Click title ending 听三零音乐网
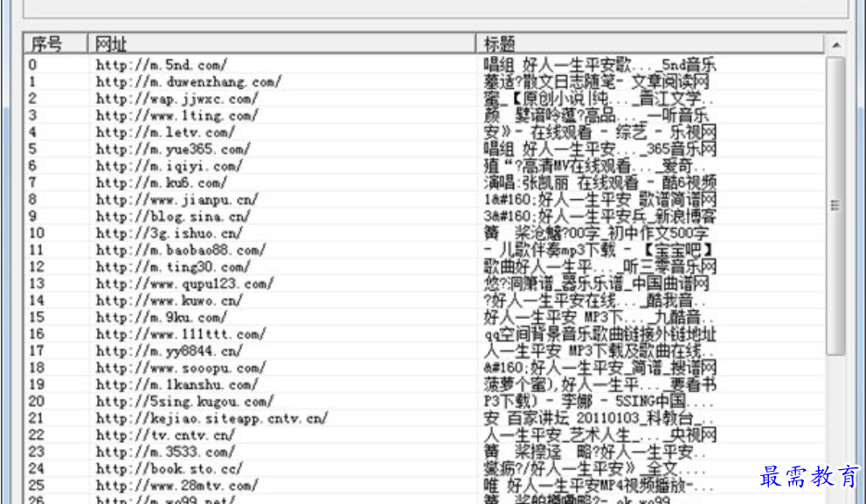Screen dimensions: 866x504 pos(599,266)
